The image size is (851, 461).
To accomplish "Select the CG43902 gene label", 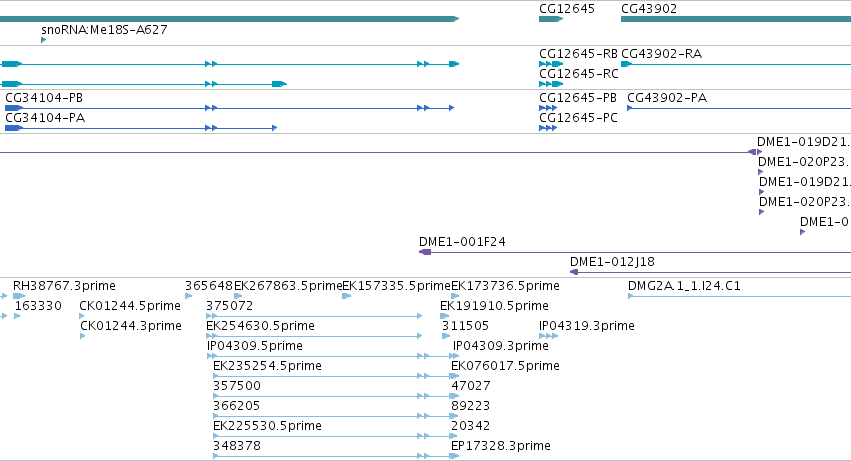I will click(x=649, y=9).
